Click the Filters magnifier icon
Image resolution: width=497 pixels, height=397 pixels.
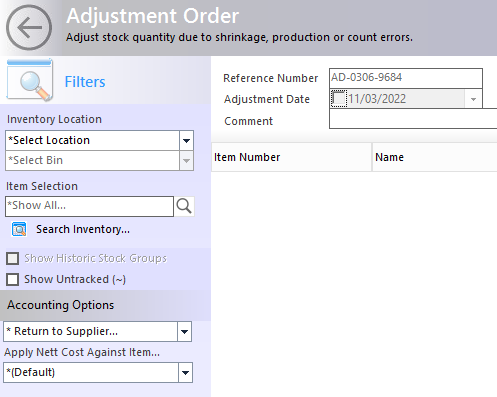tap(30, 80)
